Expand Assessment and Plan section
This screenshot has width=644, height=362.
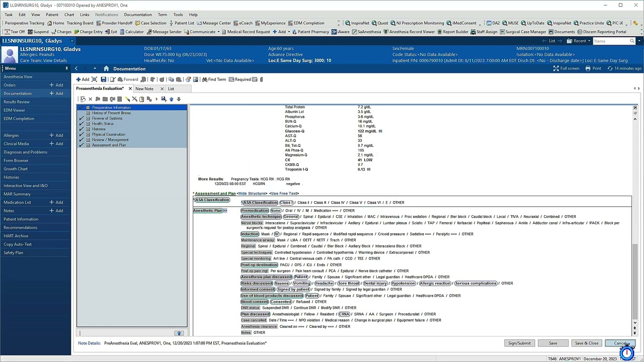88,145
